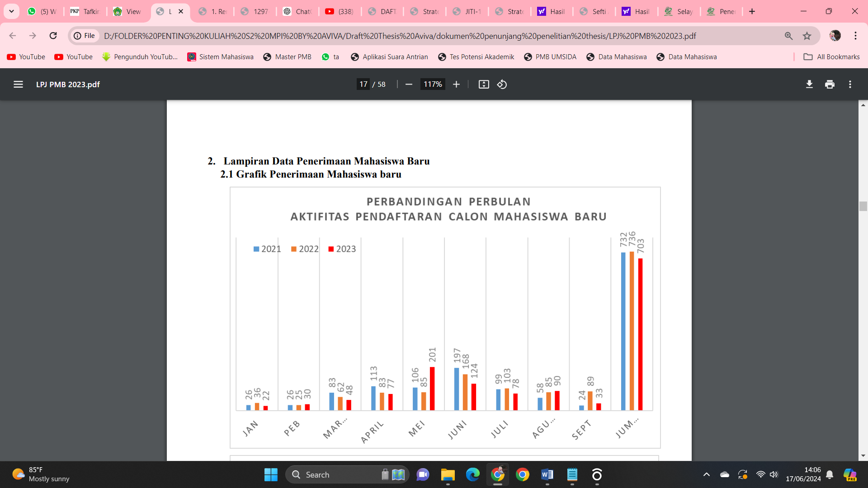Zoom out with the minus icon

pyautogui.click(x=409, y=84)
